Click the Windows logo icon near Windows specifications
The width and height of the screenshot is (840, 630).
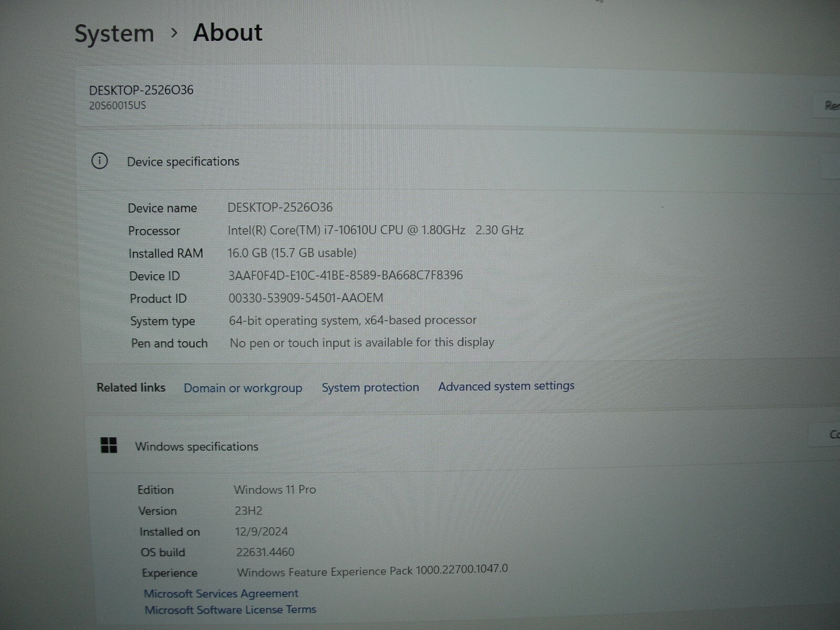110,446
